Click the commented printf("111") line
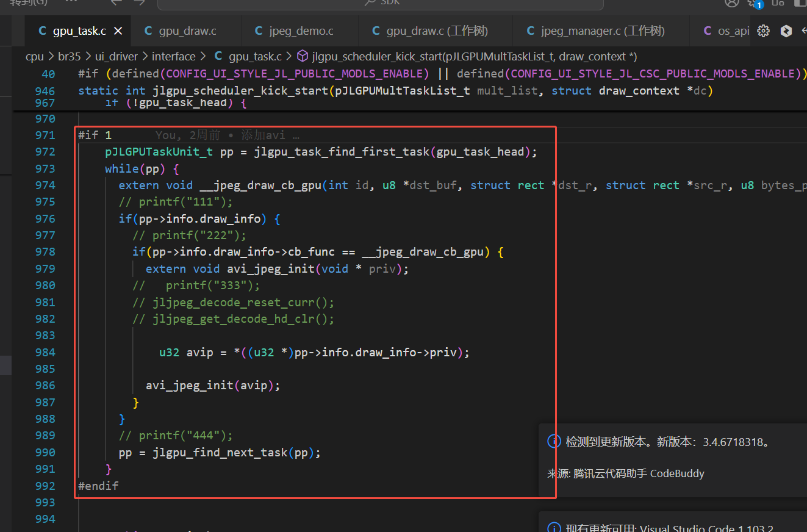Screen dimensions: 807x532 click(x=176, y=202)
